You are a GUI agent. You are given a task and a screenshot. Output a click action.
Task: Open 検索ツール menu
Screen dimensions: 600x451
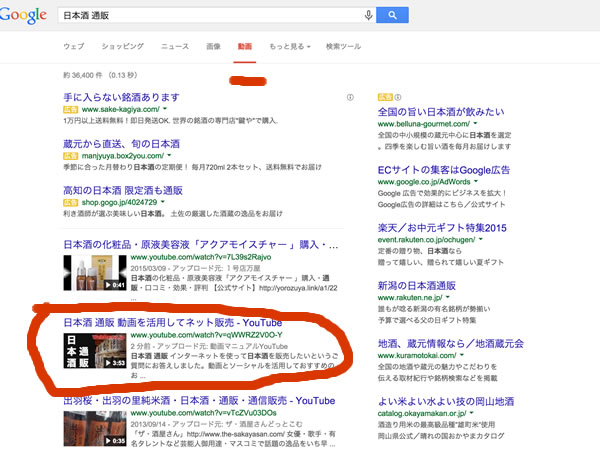[343, 47]
